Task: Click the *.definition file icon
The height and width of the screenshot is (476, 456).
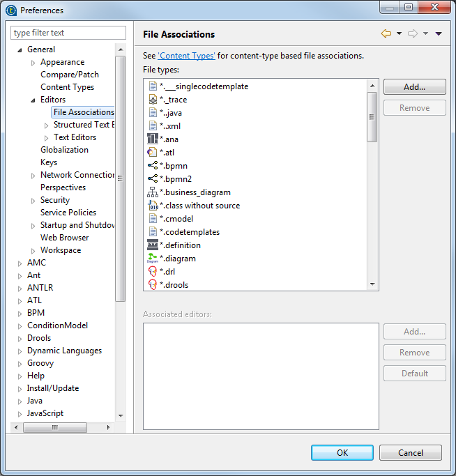Action: 153,245
